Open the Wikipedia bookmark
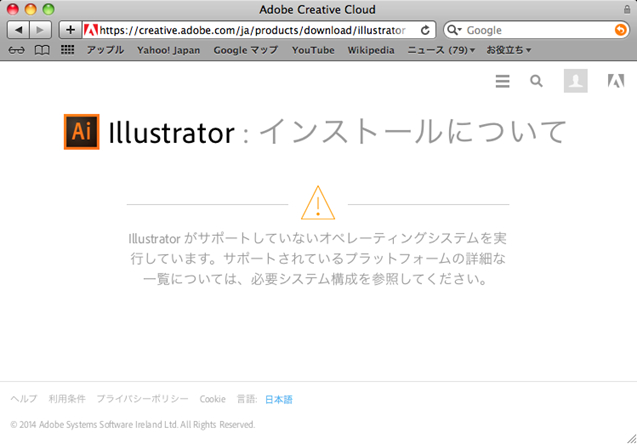637x444 pixels. pyautogui.click(x=371, y=50)
